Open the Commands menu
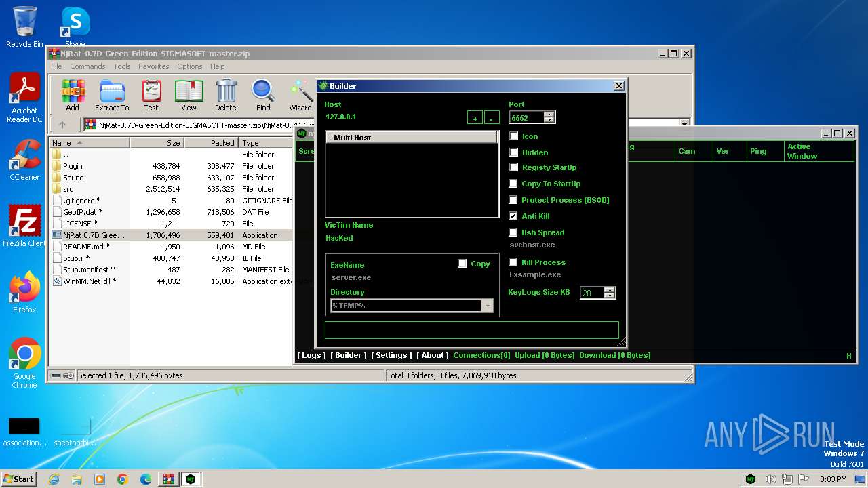Screen dimensions: 868x488 (x=87, y=66)
